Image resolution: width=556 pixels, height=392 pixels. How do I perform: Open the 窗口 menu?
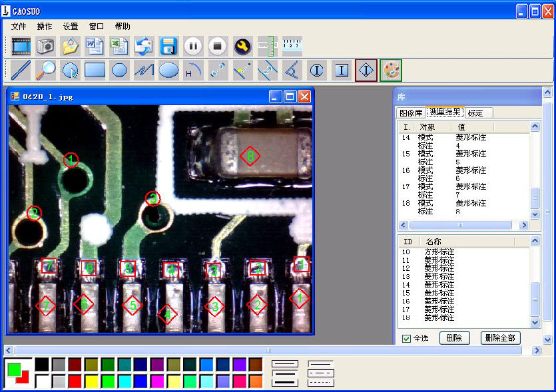point(97,26)
